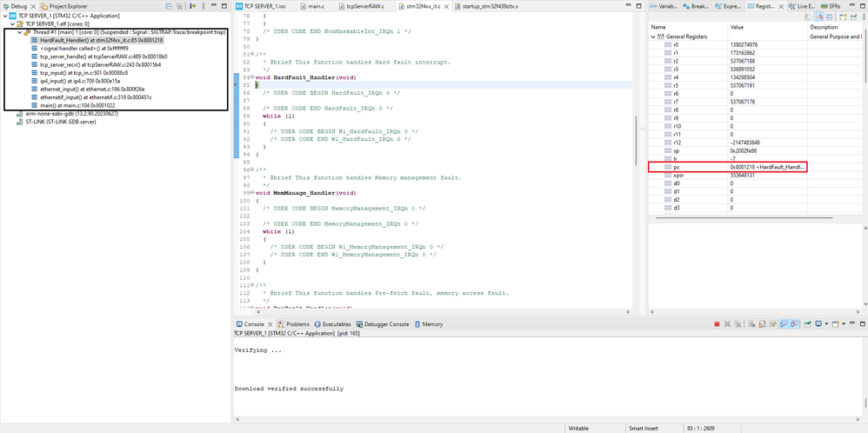The image size is (868, 433).
Task: Fold the MemManage_Handler function at line 99
Action: 253,193
